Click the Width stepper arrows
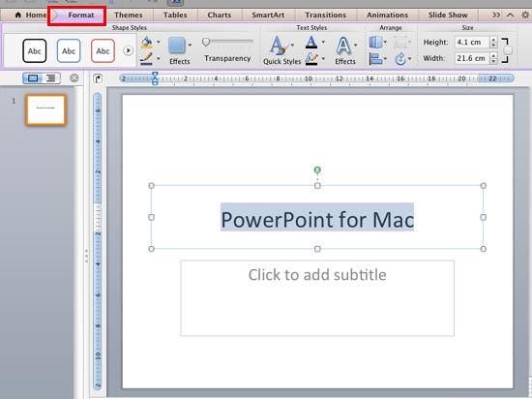Screen dimensions: 532x399 (x=493, y=58)
